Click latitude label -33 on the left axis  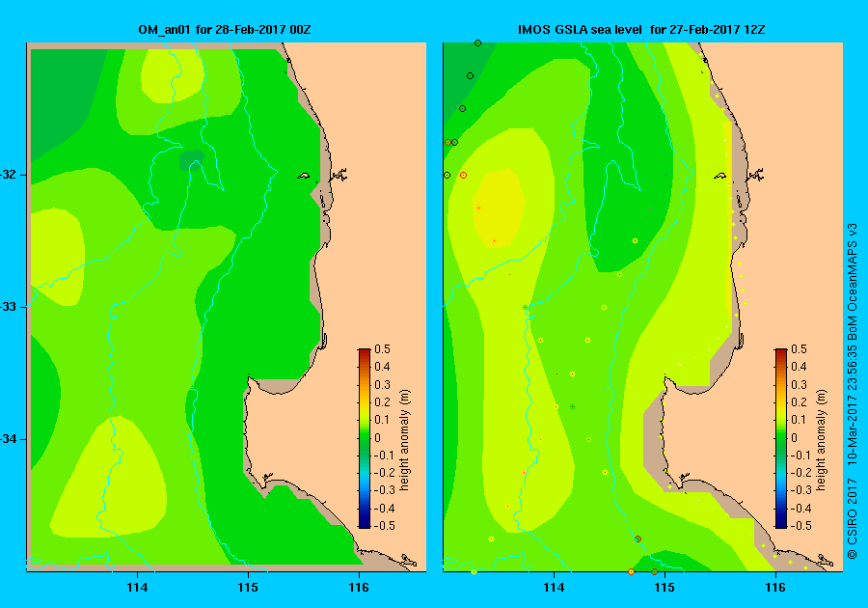[10, 307]
